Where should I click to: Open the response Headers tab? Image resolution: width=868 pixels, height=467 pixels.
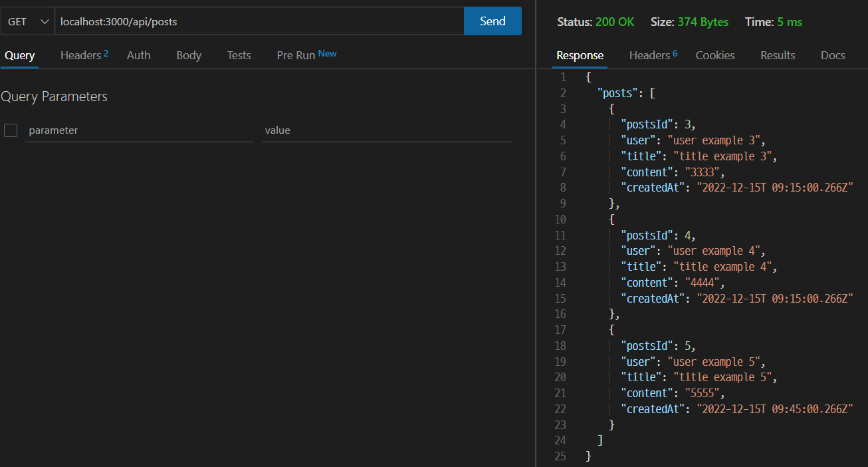click(x=653, y=55)
